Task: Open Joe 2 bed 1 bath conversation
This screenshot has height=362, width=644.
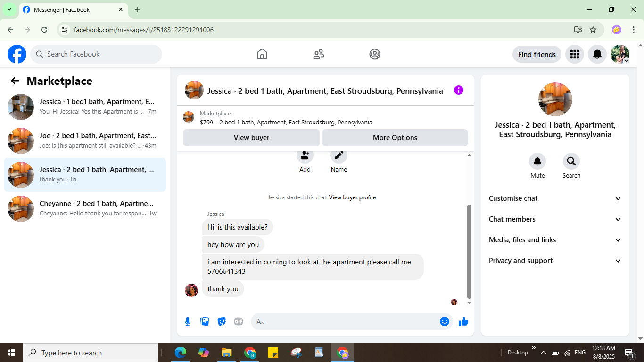Action: (85, 141)
